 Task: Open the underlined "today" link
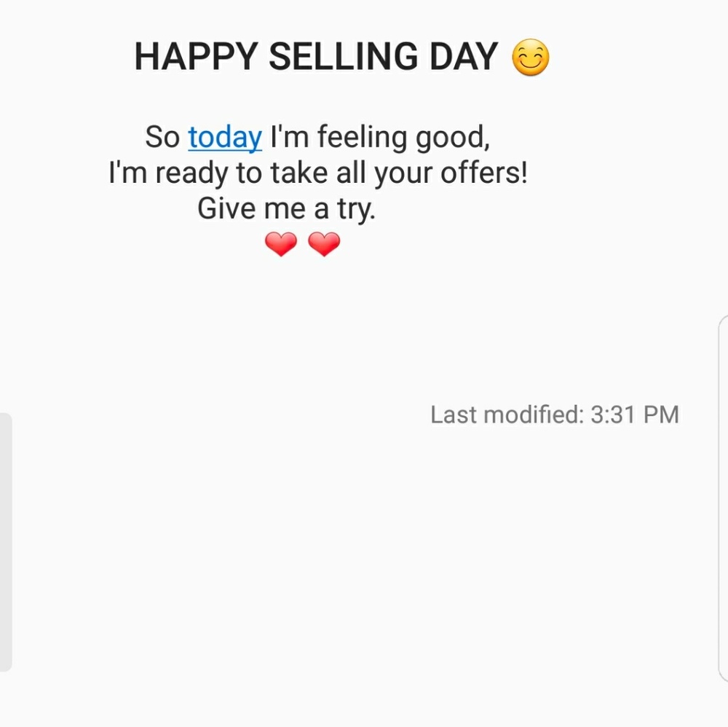coord(225,138)
